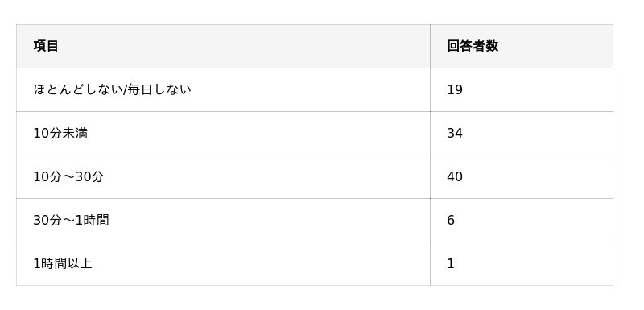Click empty space in the 10分未満 row
The width and height of the screenshot is (644, 310).
tap(258, 133)
